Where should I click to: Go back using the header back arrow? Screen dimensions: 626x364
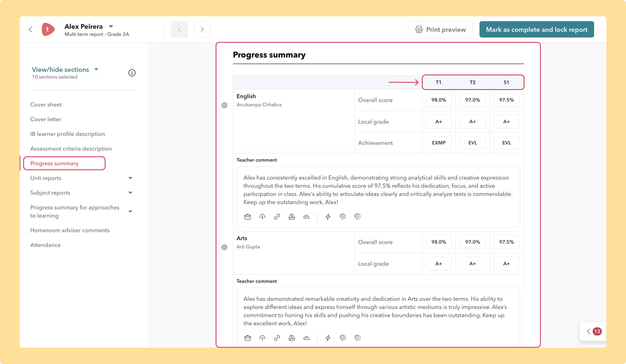(30, 30)
